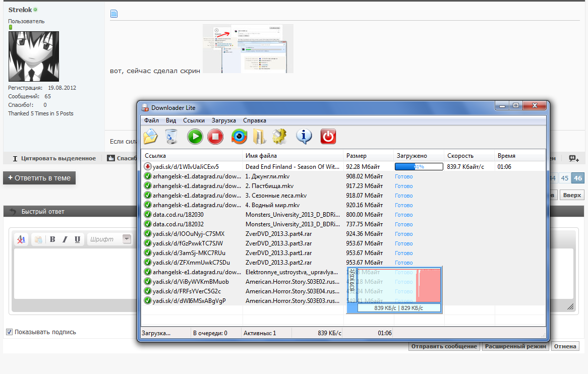The width and height of the screenshot is (588, 374).
Task: Stop downloads with the red stop button
Action: [x=215, y=137]
